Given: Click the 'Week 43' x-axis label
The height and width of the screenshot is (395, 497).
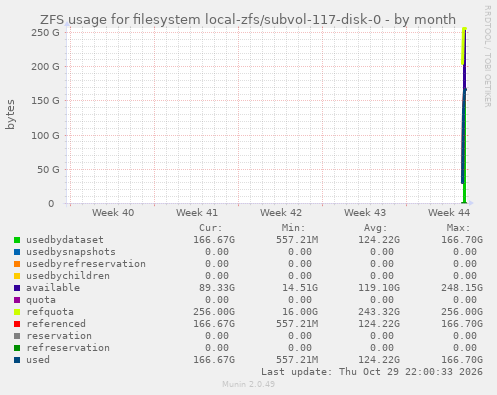Looking at the screenshot, I should pos(365,213).
